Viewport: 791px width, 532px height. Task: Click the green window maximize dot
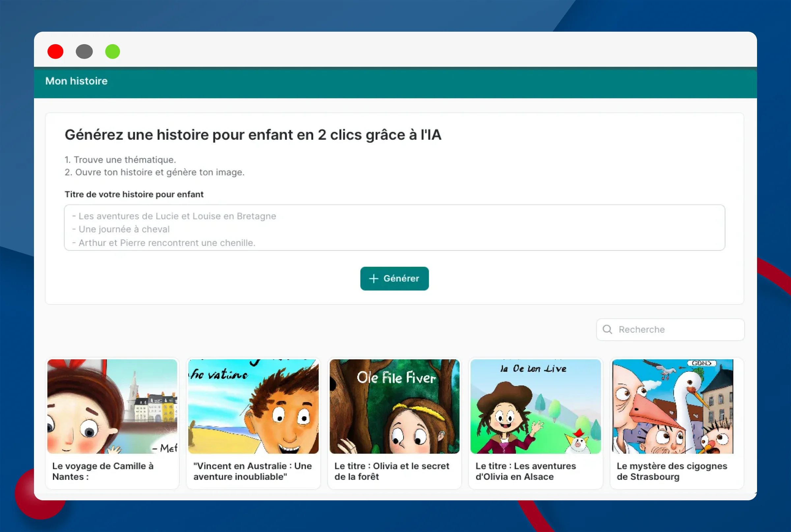[x=113, y=51]
